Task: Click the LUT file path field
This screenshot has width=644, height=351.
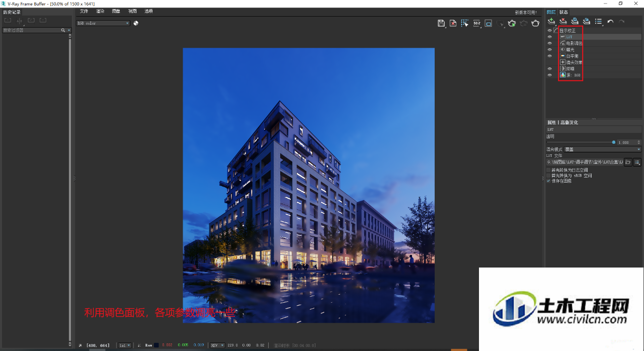Action: click(585, 162)
